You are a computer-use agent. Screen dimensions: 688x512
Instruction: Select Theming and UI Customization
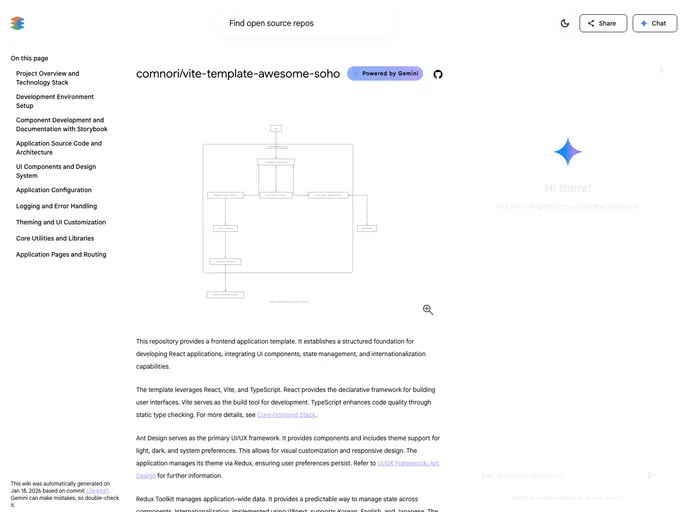pyautogui.click(x=60, y=222)
